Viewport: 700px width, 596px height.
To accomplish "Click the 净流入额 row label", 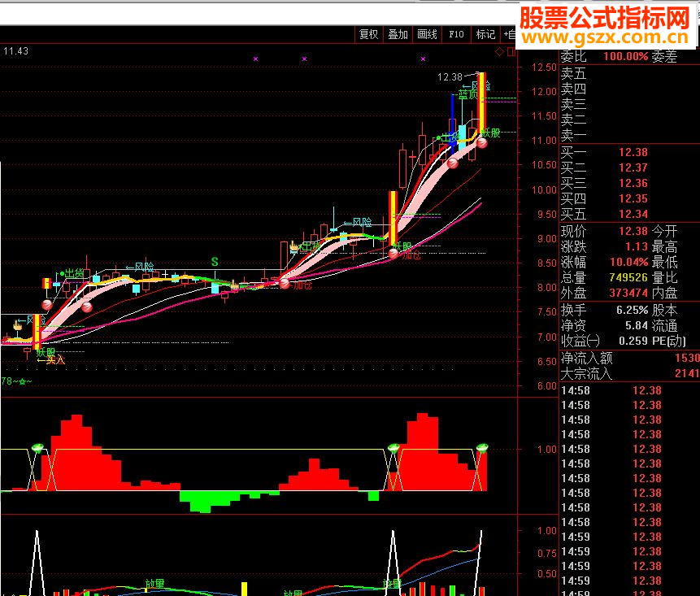I will click(587, 358).
